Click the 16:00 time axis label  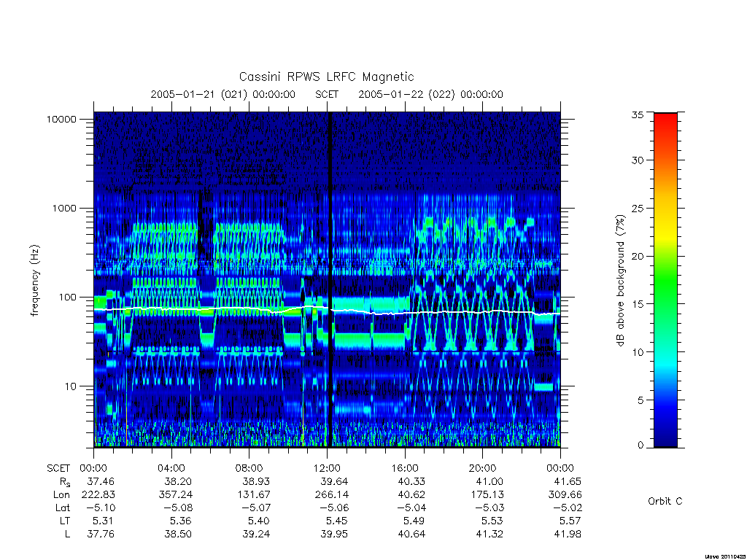coord(404,468)
